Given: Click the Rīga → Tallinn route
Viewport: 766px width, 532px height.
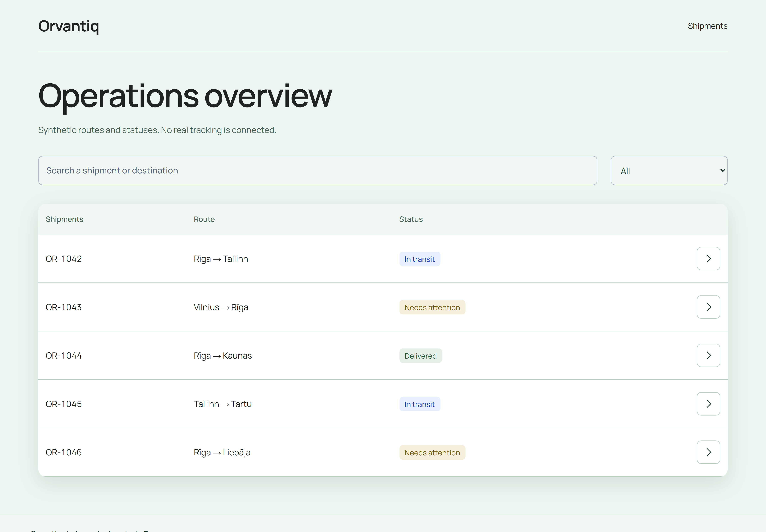Looking at the screenshot, I should 221,259.
